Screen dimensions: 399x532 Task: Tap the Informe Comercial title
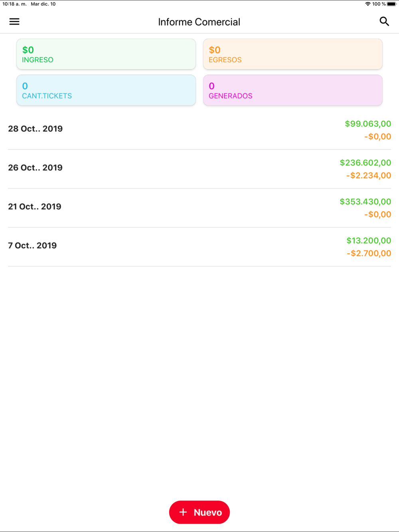(199, 22)
